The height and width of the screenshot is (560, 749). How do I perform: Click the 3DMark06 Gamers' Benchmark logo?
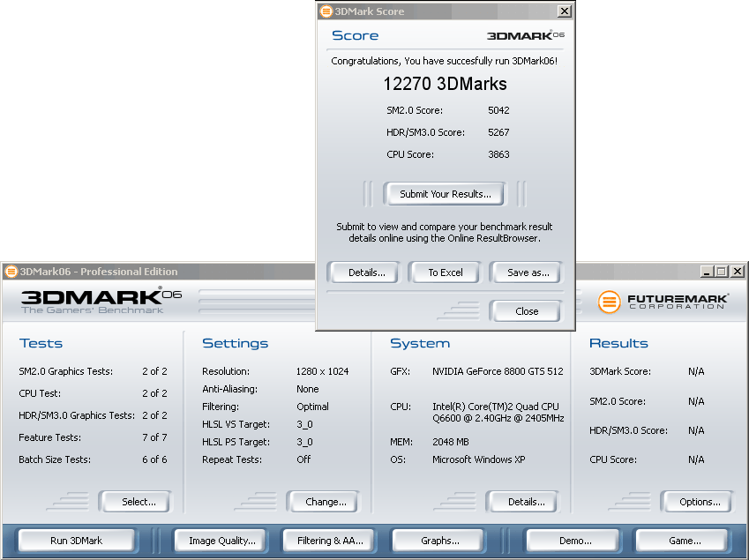pyautogui.click(x=101, y=300)
